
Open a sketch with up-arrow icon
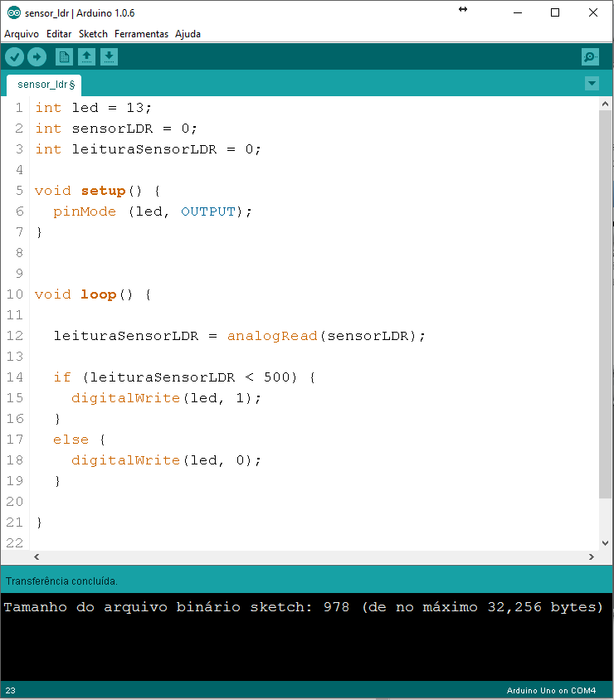tap(86, 56)
